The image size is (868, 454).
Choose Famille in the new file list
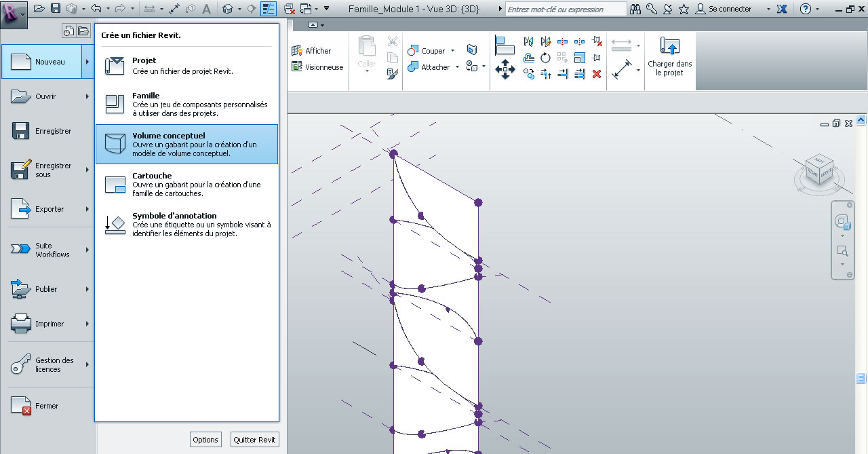[186, 104]
